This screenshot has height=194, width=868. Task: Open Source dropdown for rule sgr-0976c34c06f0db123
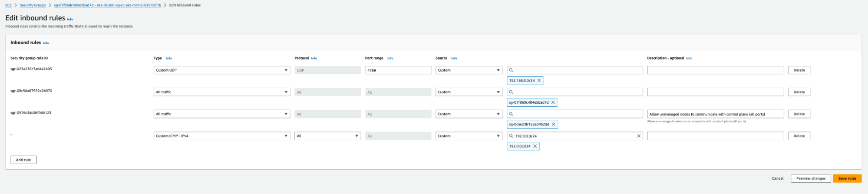coord(469,114)
